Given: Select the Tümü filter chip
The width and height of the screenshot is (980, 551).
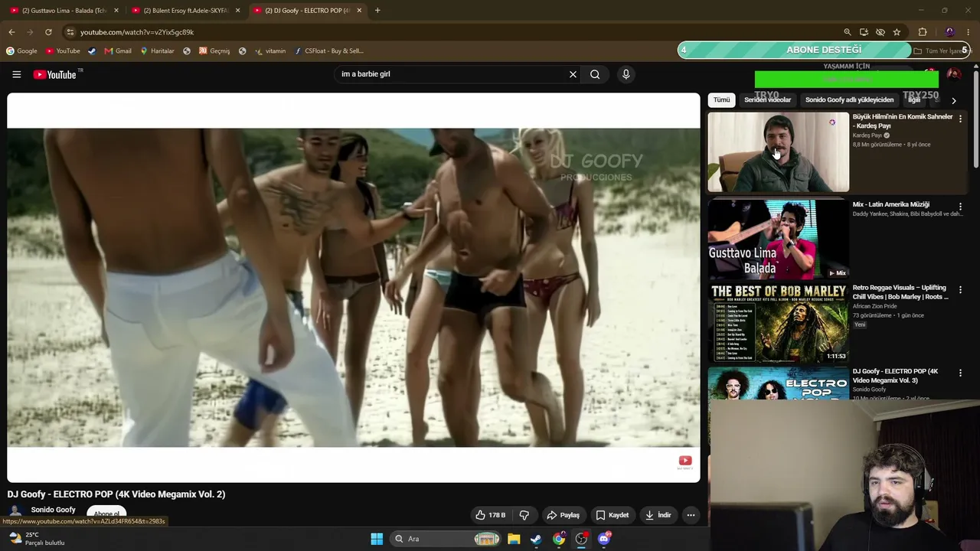Looking at the screenshot, I should pos(722,99).
